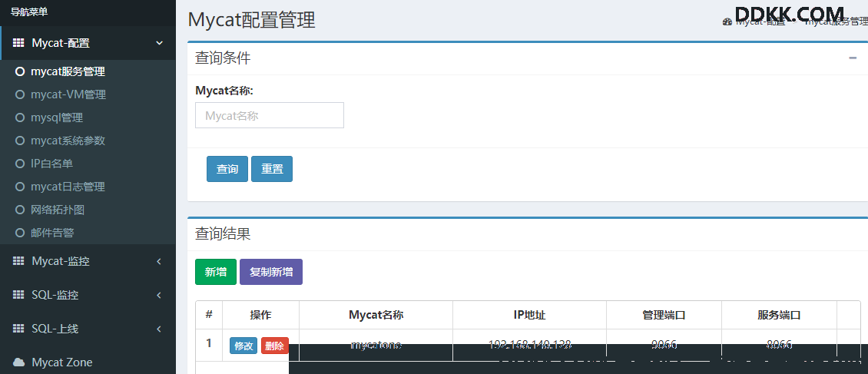Click the 重置 reset button

(x=272, y=169)
